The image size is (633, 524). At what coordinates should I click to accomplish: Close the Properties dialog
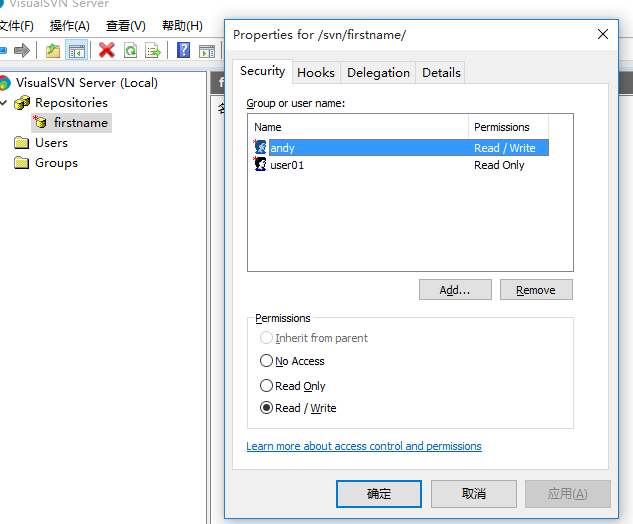(x=603, y=34)
